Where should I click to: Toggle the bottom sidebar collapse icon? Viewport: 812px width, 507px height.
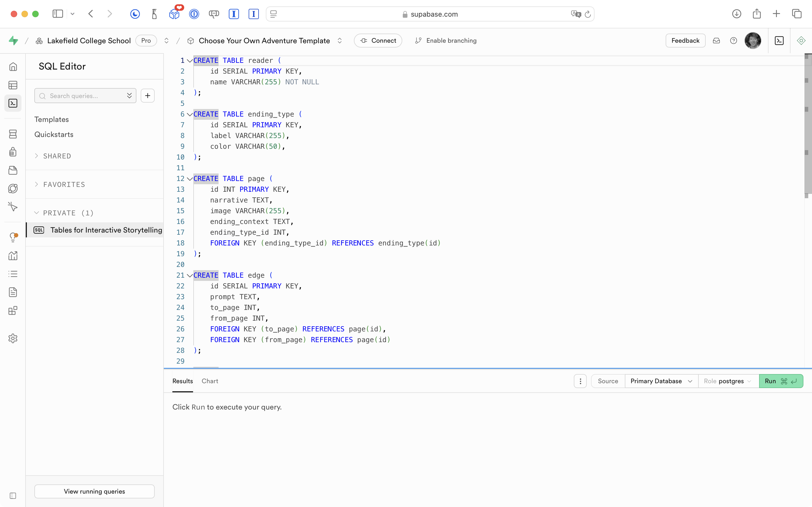coord(13,496)
